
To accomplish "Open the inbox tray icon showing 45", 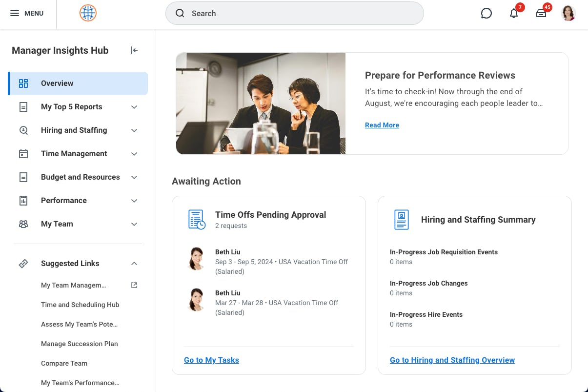I will tap(541, 14).
